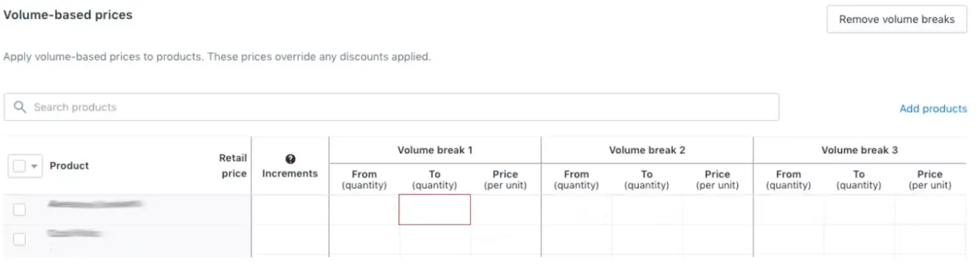Click first row's Volume break 1 From cell

point(364,209)
